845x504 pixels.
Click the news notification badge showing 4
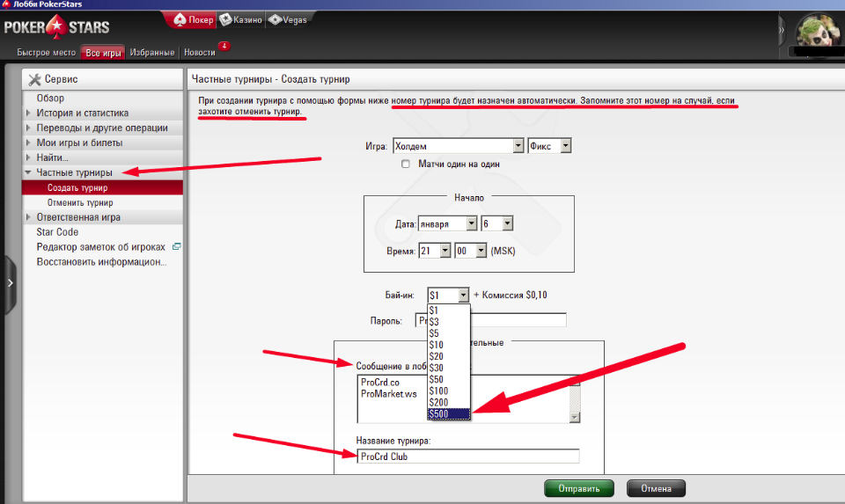[224, 46]
